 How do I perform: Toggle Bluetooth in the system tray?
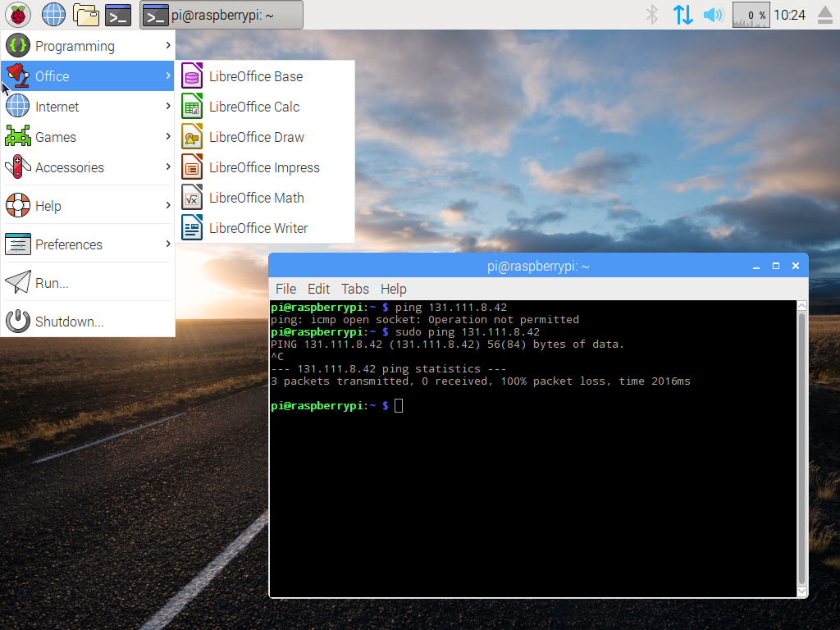[651, 14]
